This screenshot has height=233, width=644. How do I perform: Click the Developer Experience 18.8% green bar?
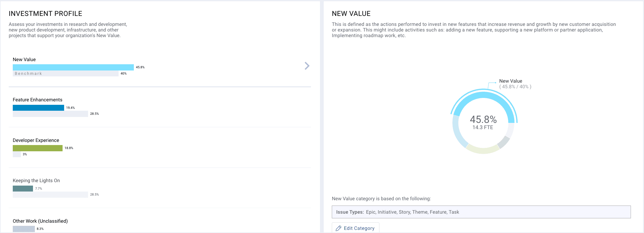(38, 148)
